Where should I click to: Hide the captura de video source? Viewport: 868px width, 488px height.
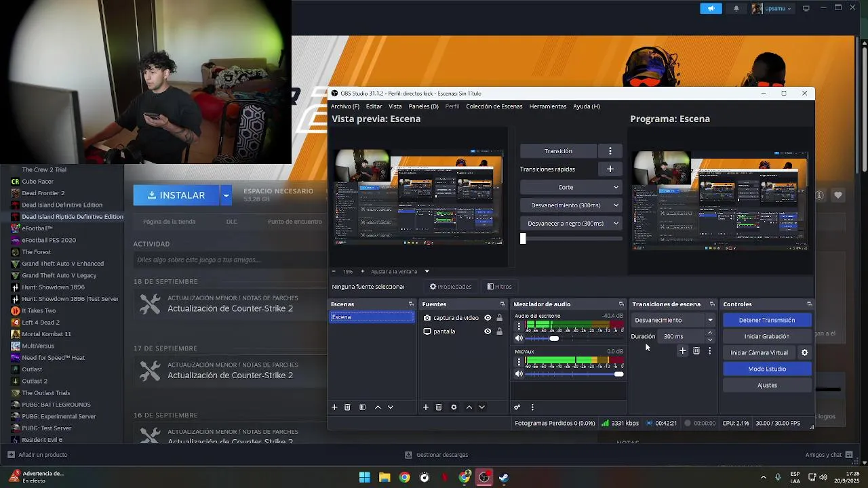[x=488, y=318]
